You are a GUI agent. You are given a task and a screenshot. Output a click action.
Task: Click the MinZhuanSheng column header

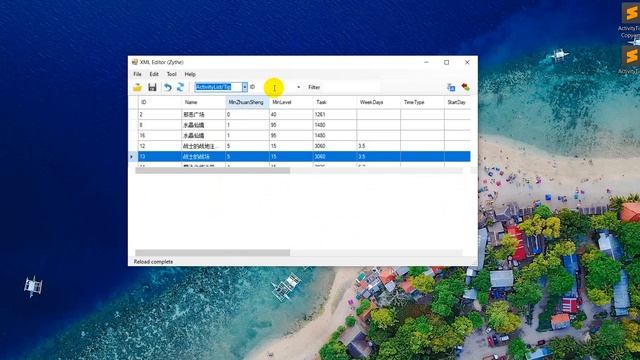247,102
